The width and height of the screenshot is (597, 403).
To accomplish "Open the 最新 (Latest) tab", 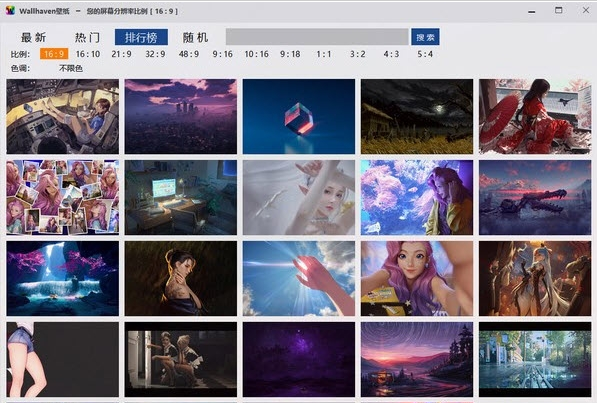I will [34, 37].
